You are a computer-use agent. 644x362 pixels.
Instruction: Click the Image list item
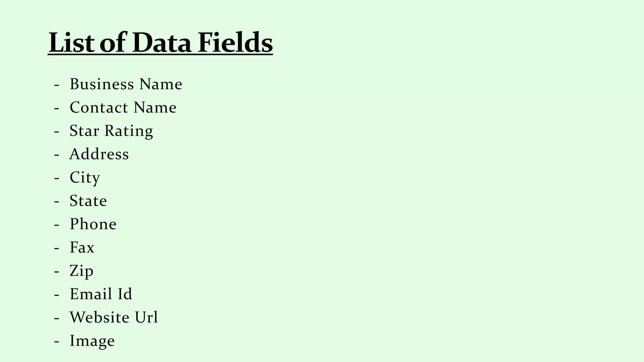[92, 341]
